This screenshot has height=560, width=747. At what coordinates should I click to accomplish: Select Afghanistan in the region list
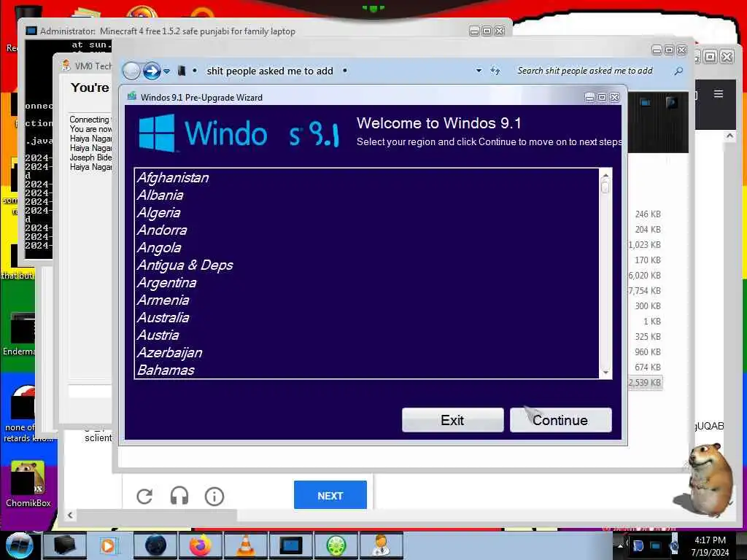pyautogui.click(x=366, y=178)
